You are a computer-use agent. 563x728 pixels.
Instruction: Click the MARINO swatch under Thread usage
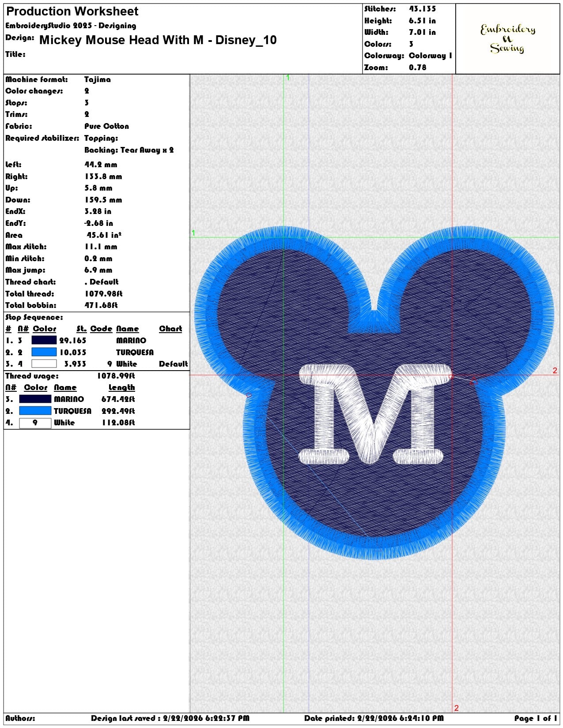(35, 399)
